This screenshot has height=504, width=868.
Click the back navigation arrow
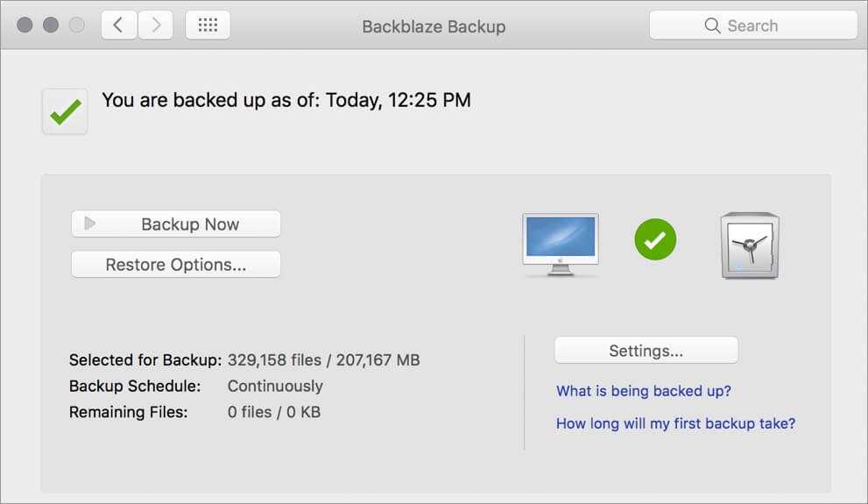point(118,25)
